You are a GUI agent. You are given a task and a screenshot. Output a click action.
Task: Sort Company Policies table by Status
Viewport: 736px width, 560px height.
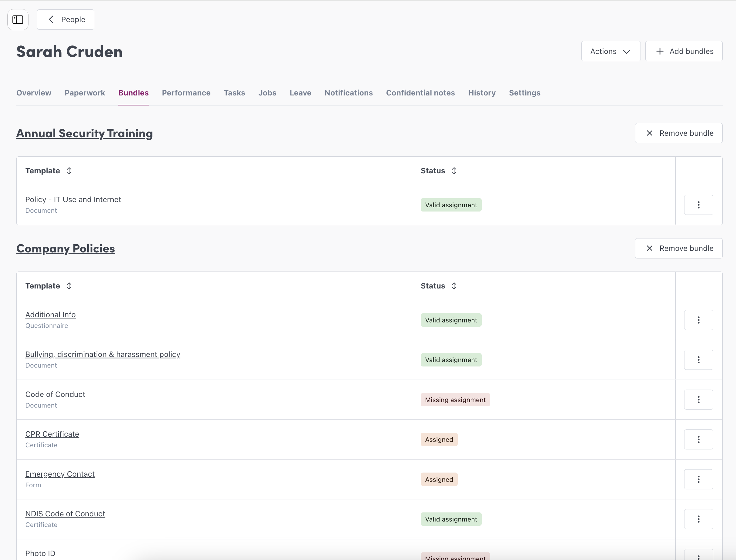click(x=454, y=286)
